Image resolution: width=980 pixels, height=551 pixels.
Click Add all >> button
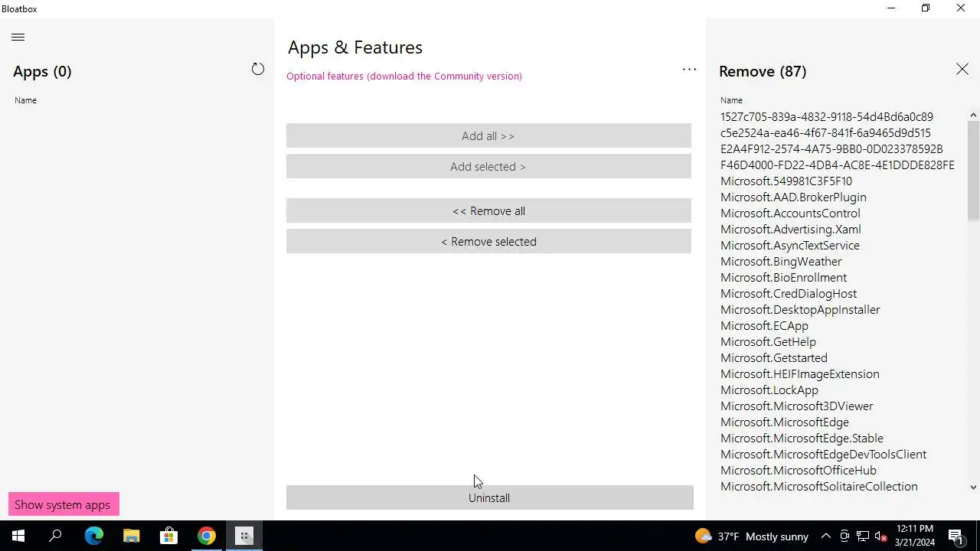[x=488, y=135]
